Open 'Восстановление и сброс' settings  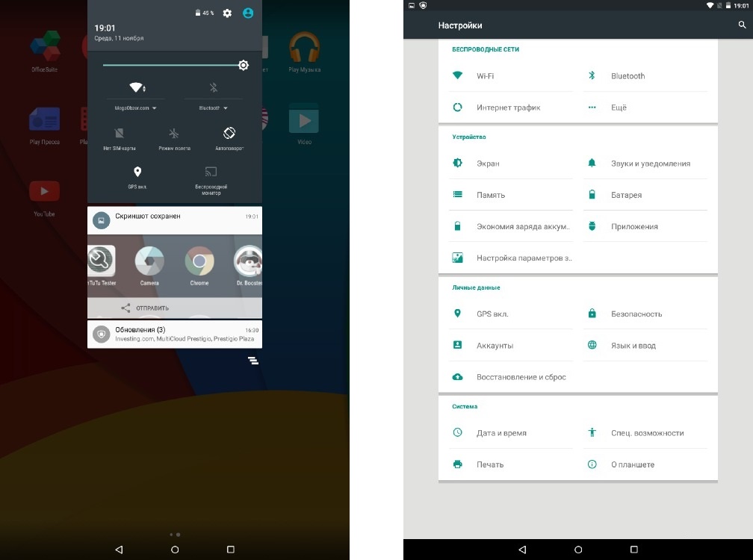[x=511, y=377]
